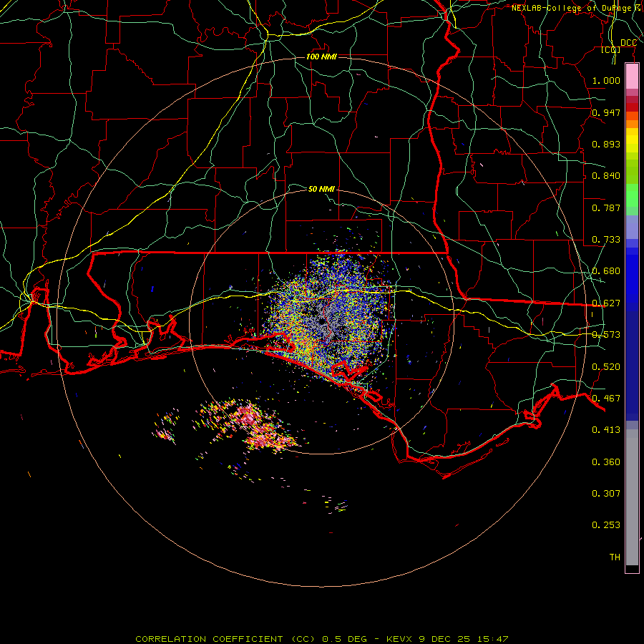Click the 0.573 scale value
The image size is (644, 644).
pos(606,335)
